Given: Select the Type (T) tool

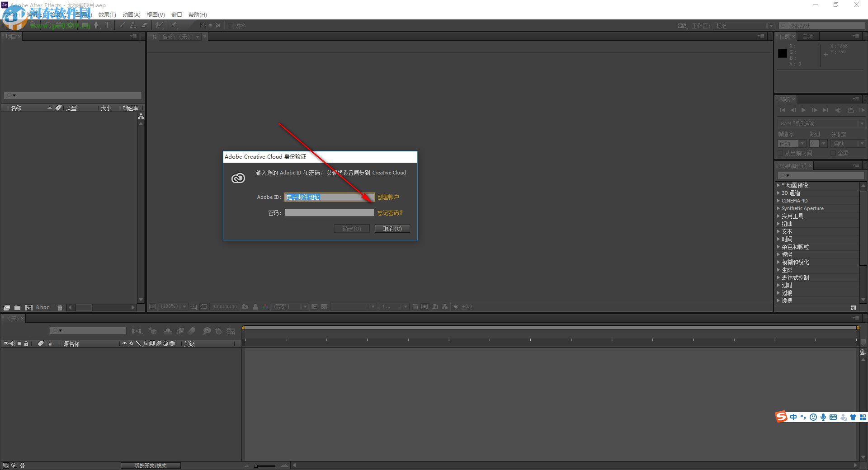Looking at the screenshot, I should tap(108, 26).
